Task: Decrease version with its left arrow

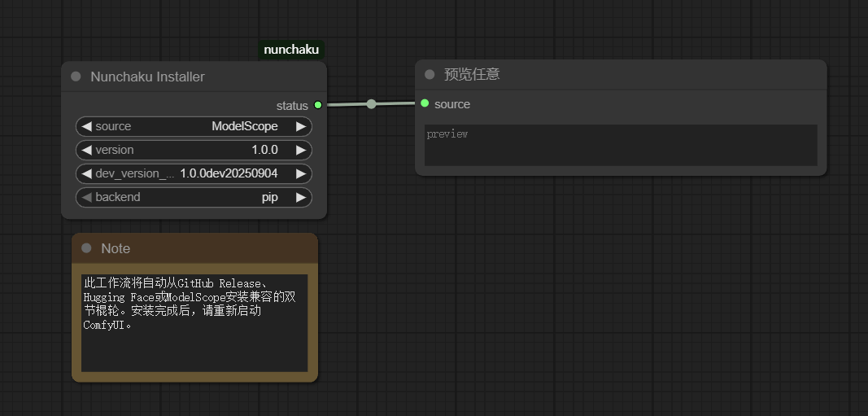Action: click(x=86, y=150)
